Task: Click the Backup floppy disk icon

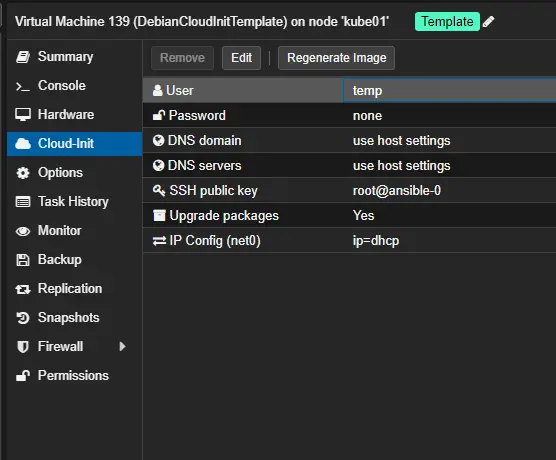Action: pos(23,260)
